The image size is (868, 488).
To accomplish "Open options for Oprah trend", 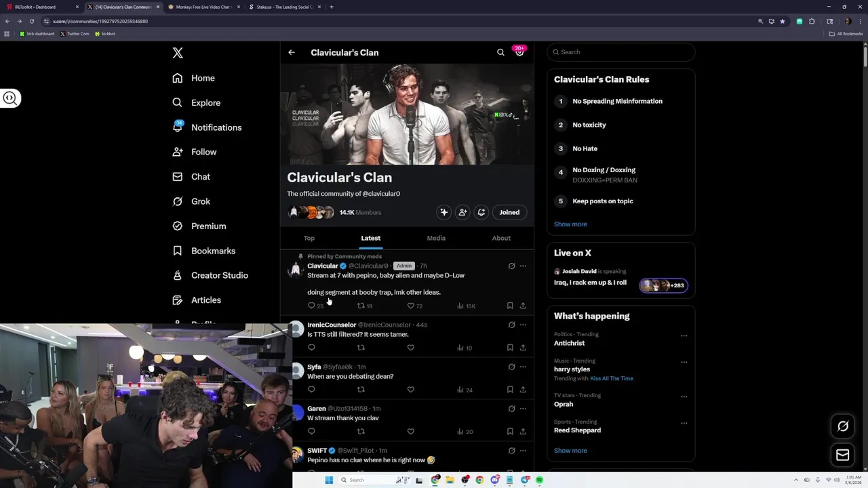I will tap(684, 396).
